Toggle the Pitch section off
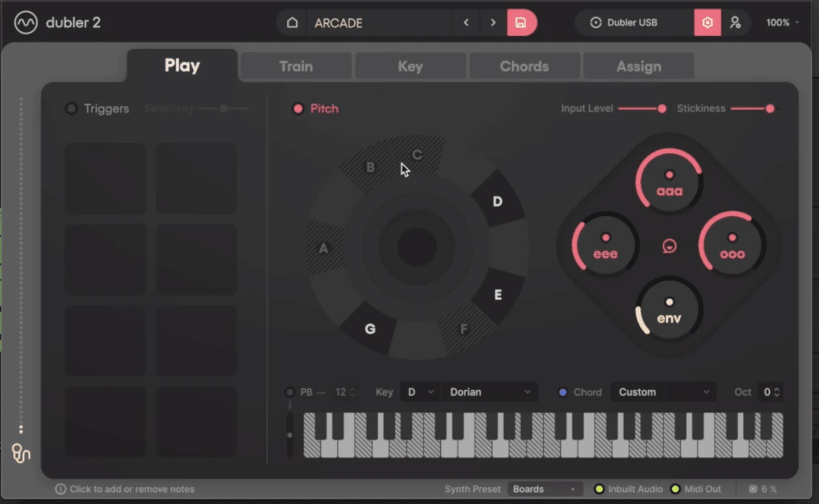This screenshot has width=819, height=504. click(298, 108)
